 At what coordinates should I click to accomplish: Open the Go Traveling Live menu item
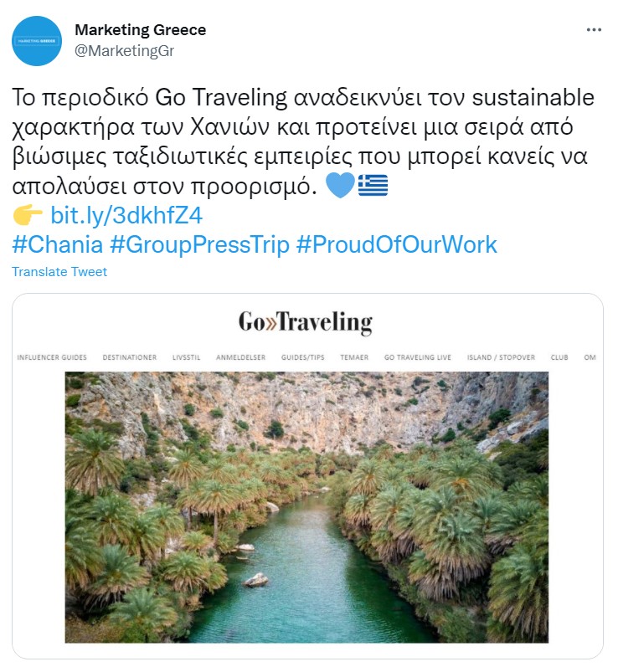pos(418,357)
